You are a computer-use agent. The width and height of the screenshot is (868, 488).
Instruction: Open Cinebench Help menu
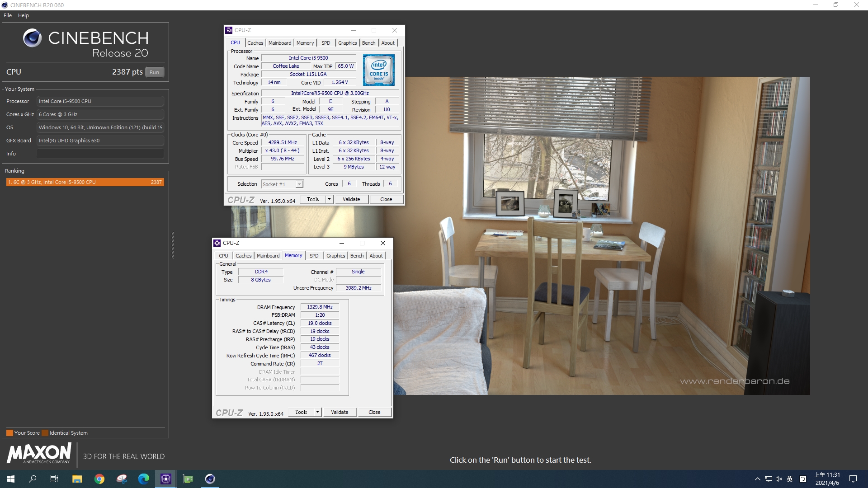(24, 15)
